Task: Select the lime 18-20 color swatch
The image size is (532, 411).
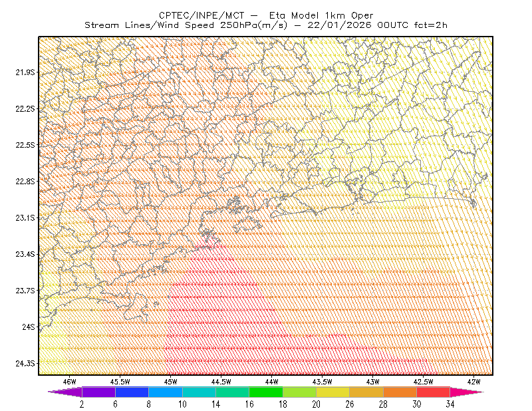Action: pos(300,392)
